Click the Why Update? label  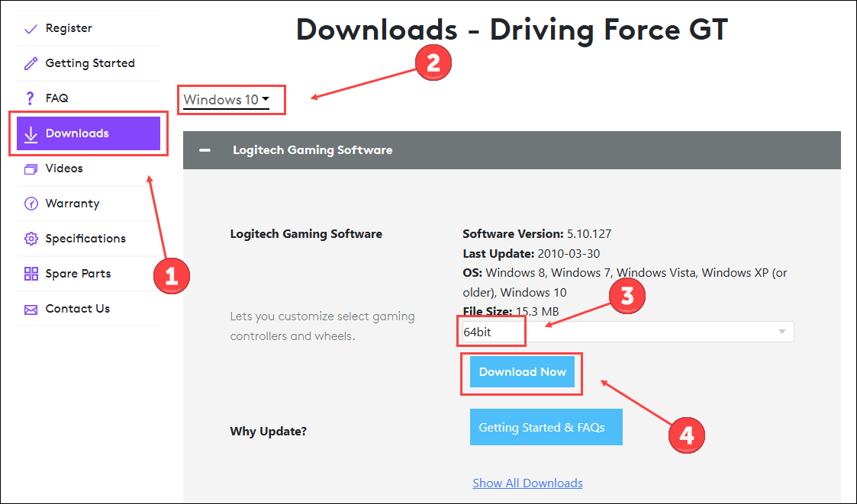(269, 432)
